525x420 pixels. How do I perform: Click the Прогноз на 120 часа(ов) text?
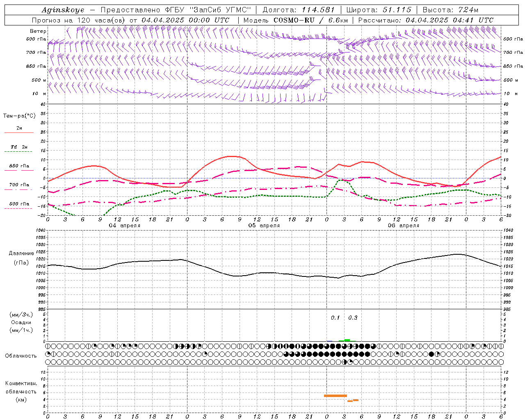click(x=79, y=20)
